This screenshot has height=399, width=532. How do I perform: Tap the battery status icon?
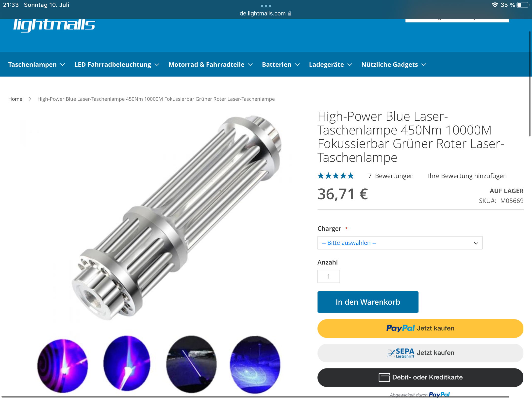[x=523, y=5]
